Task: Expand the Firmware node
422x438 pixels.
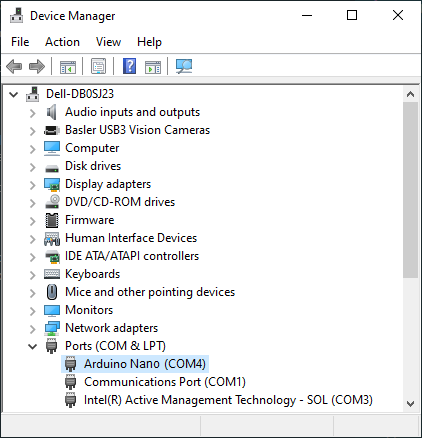Action: click(x=33, y=221)
